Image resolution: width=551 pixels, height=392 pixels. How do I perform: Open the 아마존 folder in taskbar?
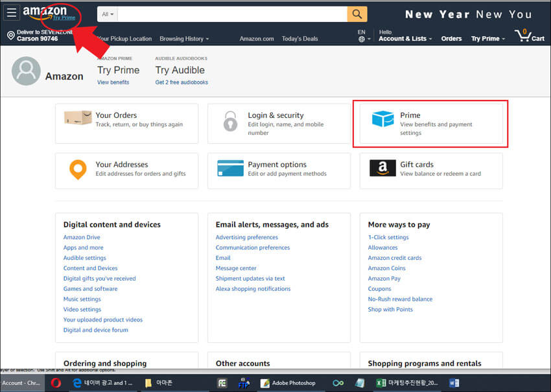(x=158, y=383)
